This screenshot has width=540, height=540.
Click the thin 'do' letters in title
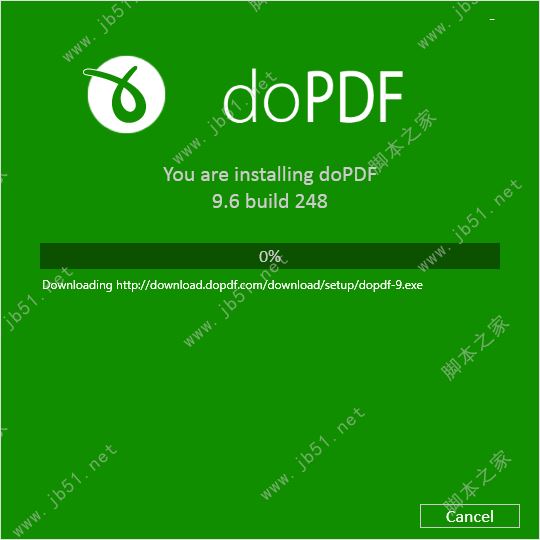pyautogui.click(x=261, y=96)
